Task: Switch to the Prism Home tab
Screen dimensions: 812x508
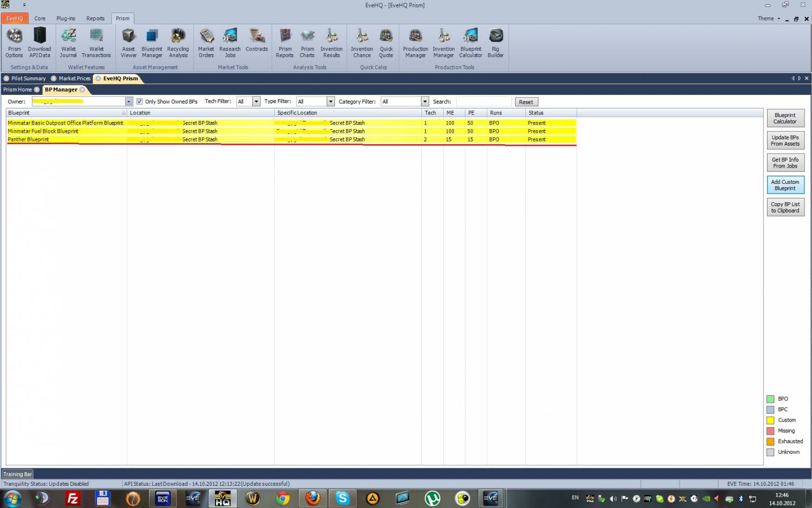Action: [17, 89]
